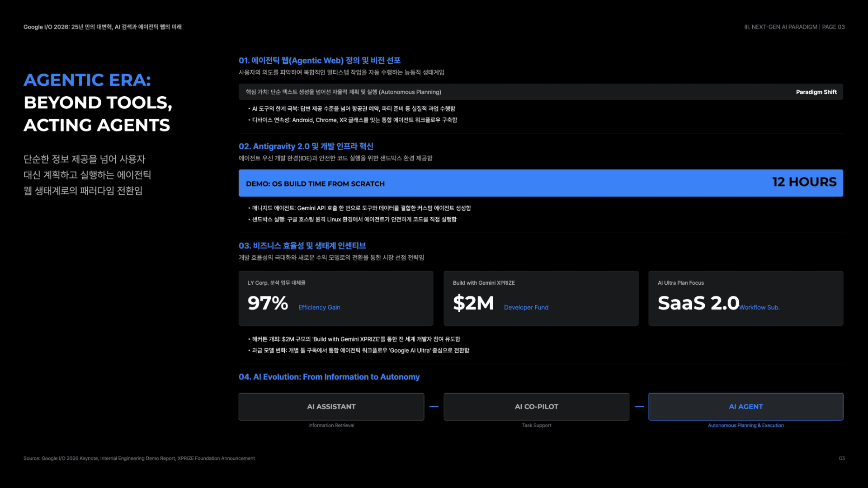Click the 12 HOURS value text
The image size is (868, 488).
pos(804,182)
